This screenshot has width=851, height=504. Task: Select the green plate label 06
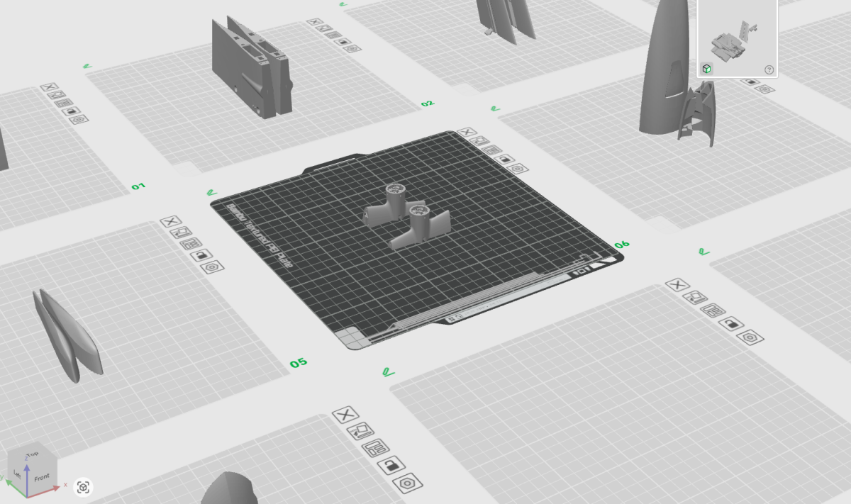622,244
